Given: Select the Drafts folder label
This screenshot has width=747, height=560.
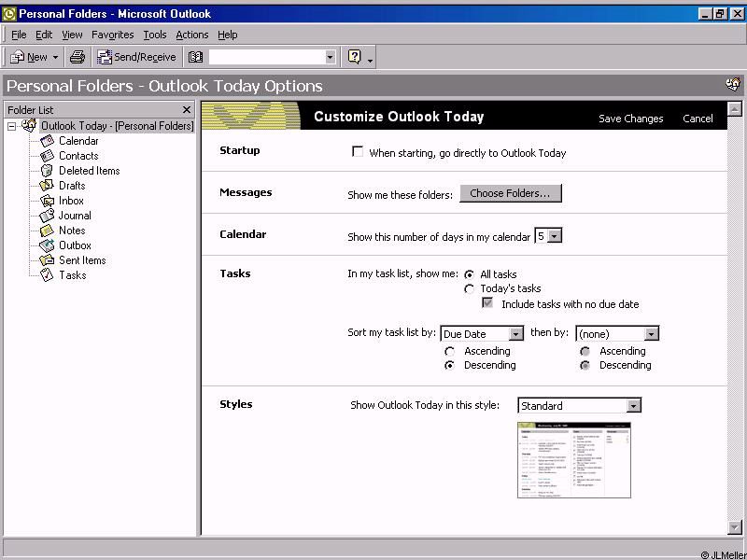Looking at the screenshot, I should [72, 185].
